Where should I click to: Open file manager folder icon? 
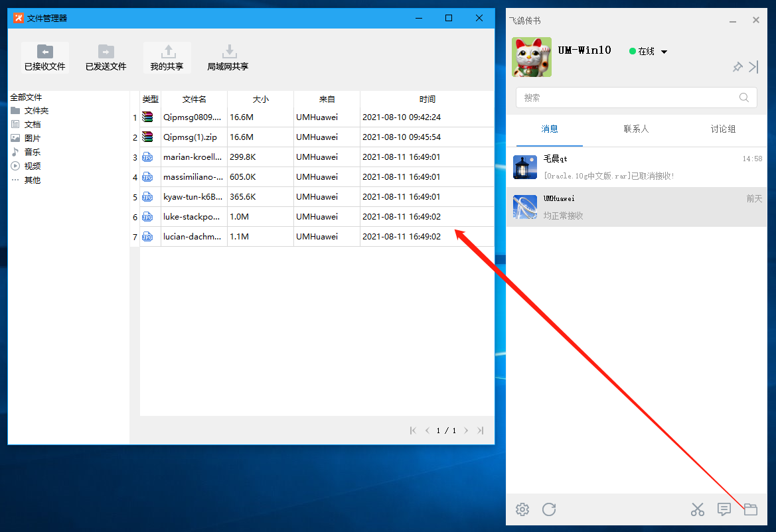750,509
